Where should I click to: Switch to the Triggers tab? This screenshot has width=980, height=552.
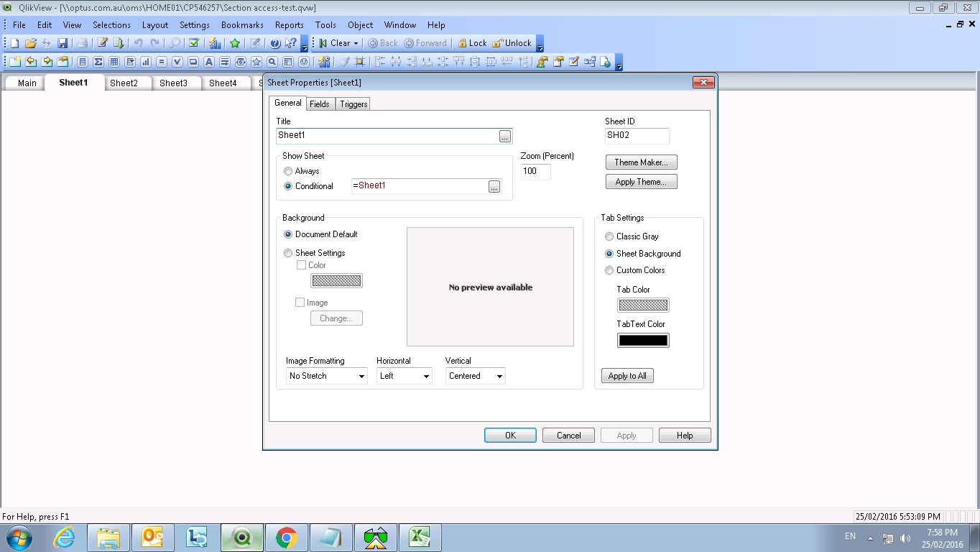click(x=353, y=104)
